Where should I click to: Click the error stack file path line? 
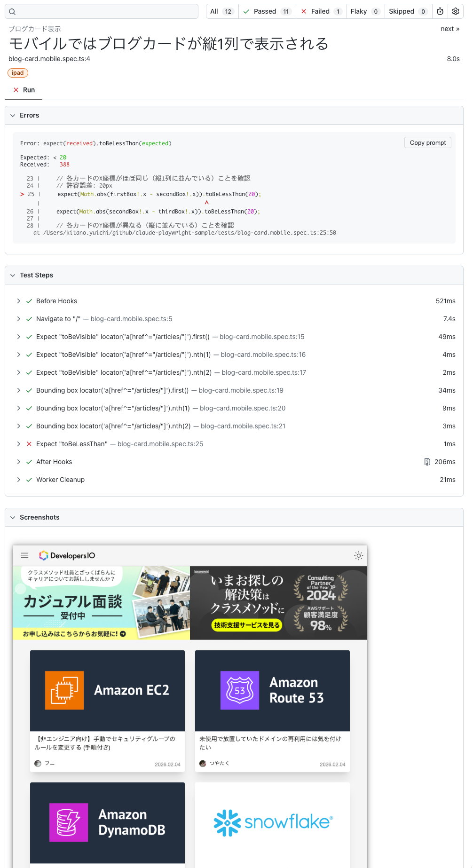pyautogui.click(x=185, y=233)
